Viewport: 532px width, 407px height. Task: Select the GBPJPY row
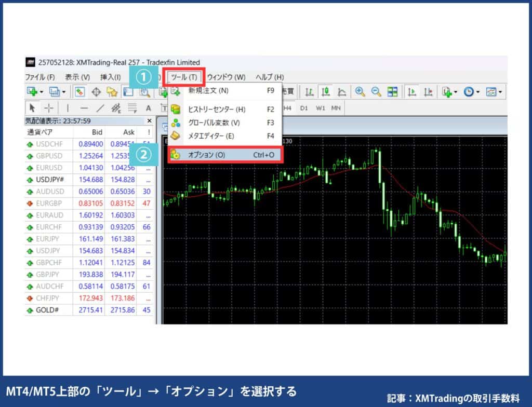(89, 275)
